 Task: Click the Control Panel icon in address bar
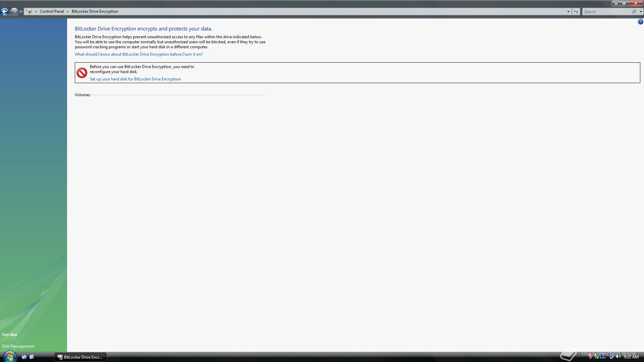(29, 11)
